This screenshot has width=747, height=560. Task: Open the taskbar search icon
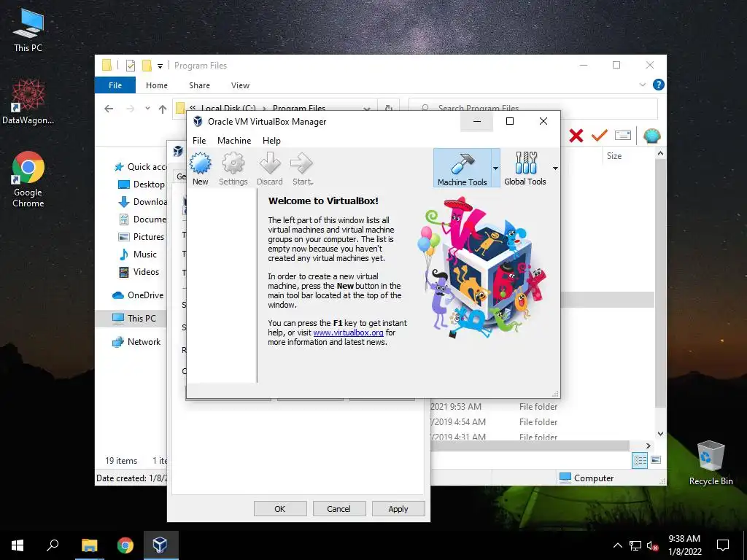pyautogui.click(x=53, y=545)
